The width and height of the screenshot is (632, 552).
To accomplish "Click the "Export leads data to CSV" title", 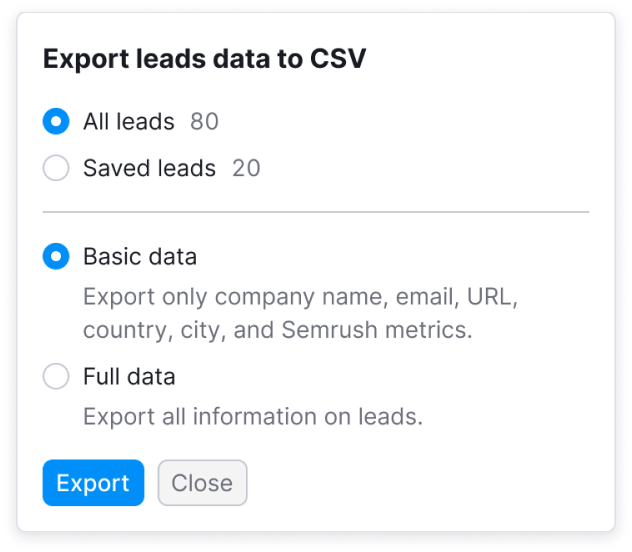I will point(204,59).
